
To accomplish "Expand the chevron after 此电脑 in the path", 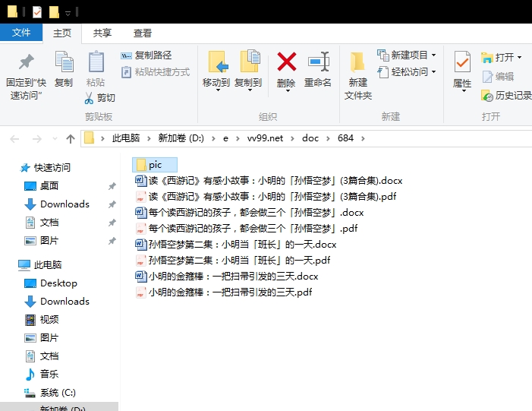I will (x=149, y=138).
